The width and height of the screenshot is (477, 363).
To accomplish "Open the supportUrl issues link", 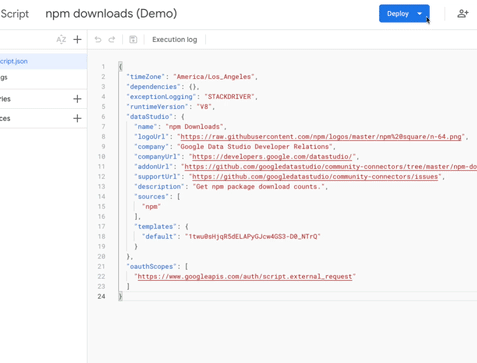I will point(315,177).
